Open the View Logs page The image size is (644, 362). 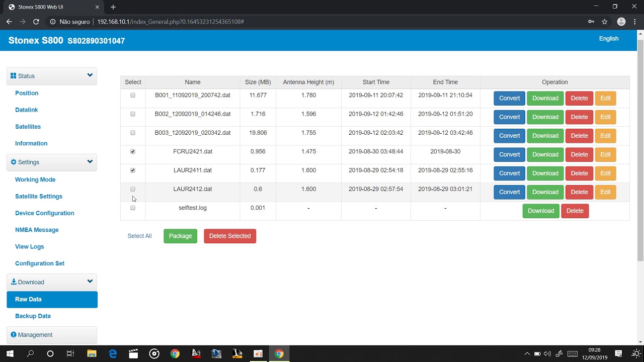[x=30, y=246]
